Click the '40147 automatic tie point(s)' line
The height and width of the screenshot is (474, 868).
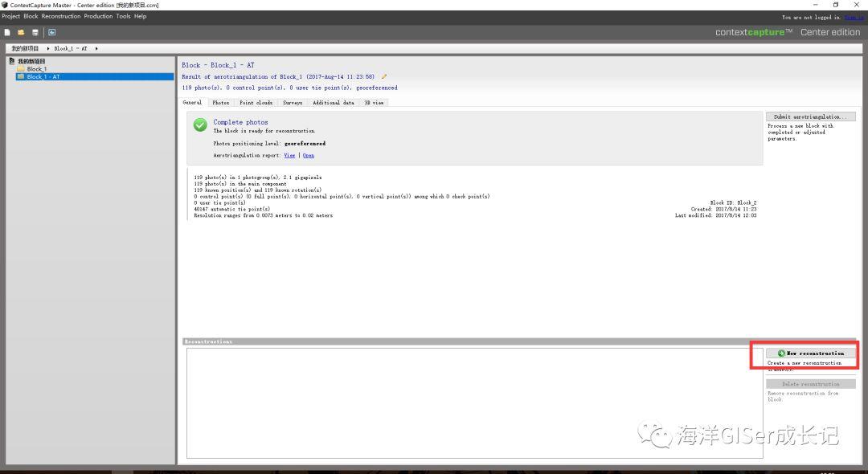pyautogui.click(x=232, y=209)
